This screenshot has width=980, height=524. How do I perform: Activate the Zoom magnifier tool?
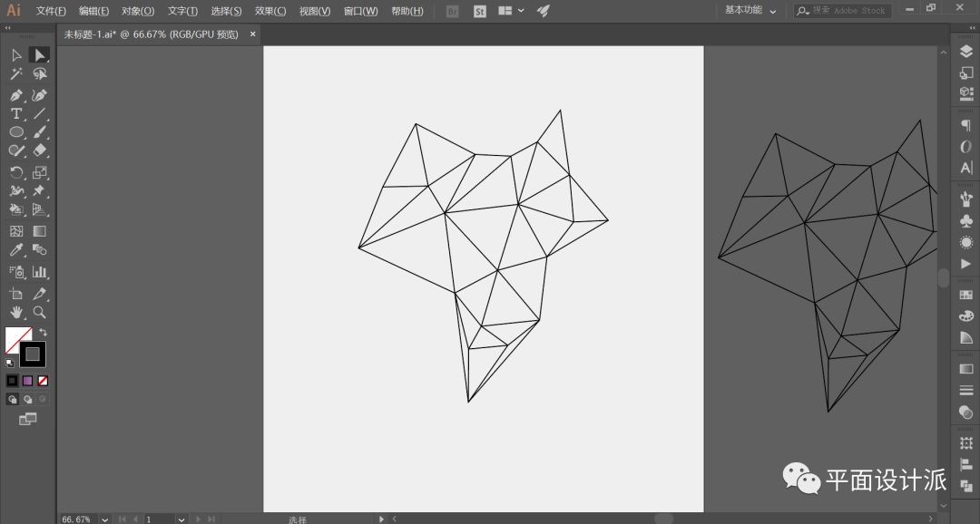(x=39, y=312)
